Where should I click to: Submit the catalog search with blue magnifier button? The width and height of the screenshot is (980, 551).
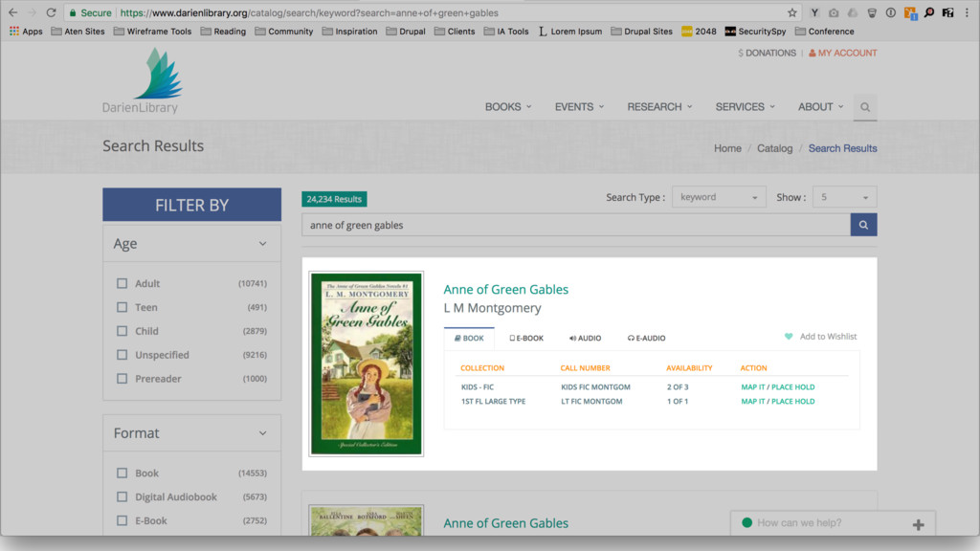tap(863, 225)
